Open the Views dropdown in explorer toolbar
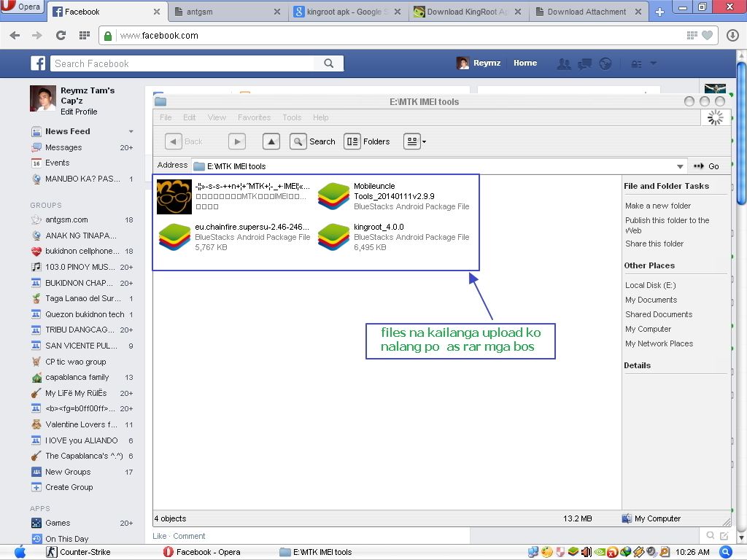Image resolution: width=747 pixels, height=560 pixels. [x=414, y=141]
